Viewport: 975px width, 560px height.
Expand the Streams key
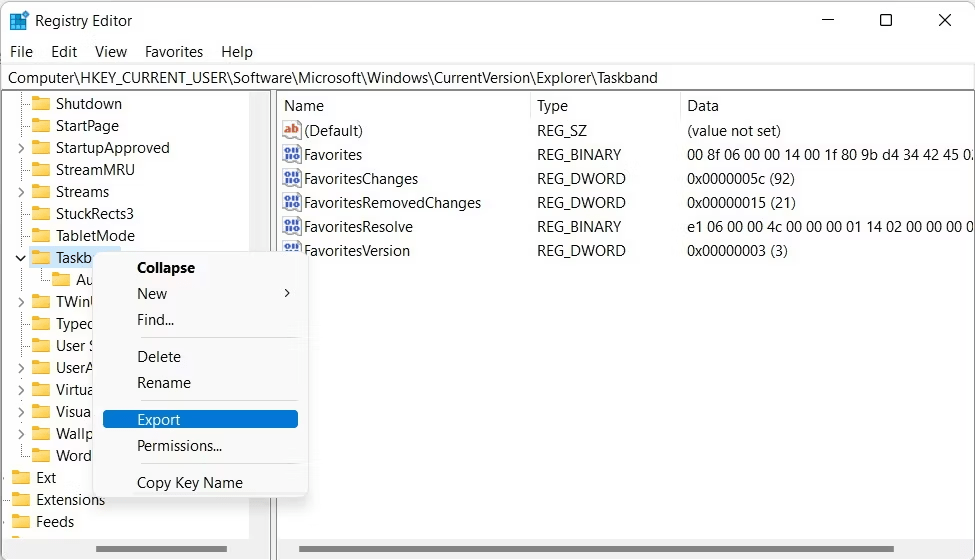click(x=21, y=192)
